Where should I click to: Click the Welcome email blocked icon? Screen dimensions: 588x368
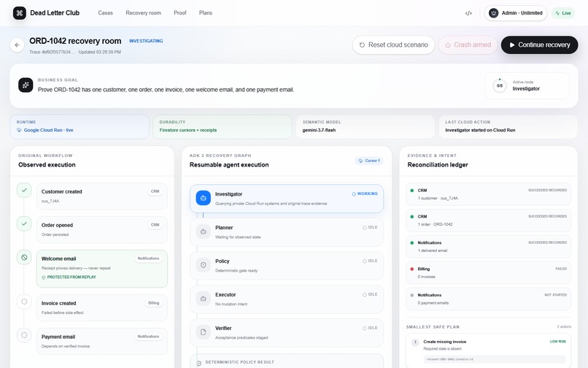point(24,258)
